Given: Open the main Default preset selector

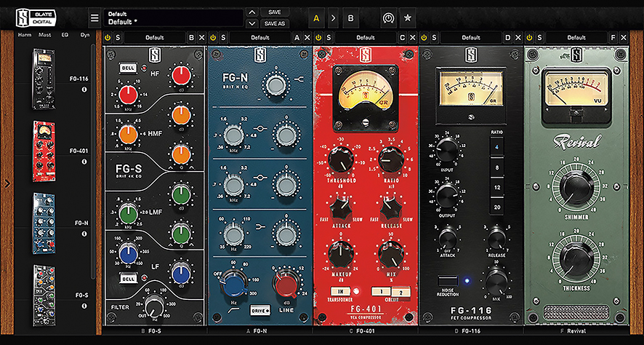Looking at the screenshot, I should click(x=173, y=18).
